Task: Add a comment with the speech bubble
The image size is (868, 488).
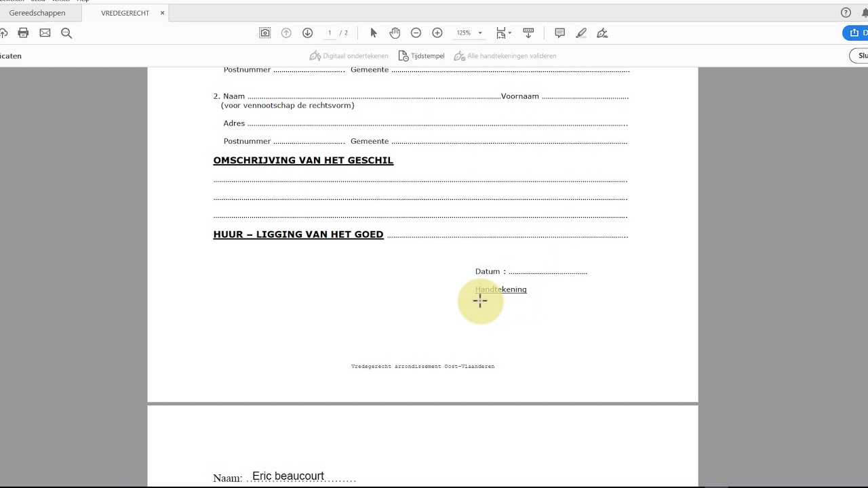Action: pos(560,33)
